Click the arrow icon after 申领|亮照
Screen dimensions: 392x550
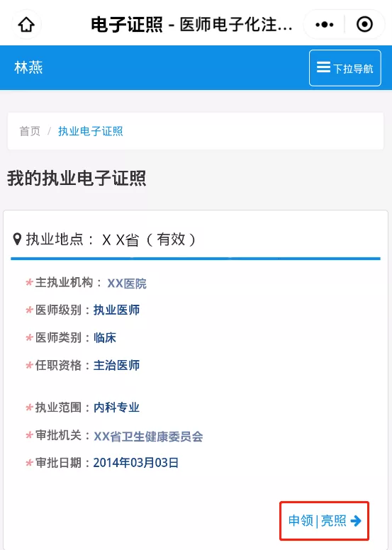[356, 520]
